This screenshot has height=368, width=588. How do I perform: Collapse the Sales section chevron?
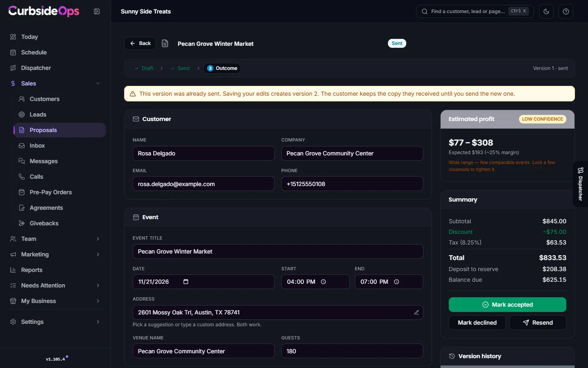(98, 83)
